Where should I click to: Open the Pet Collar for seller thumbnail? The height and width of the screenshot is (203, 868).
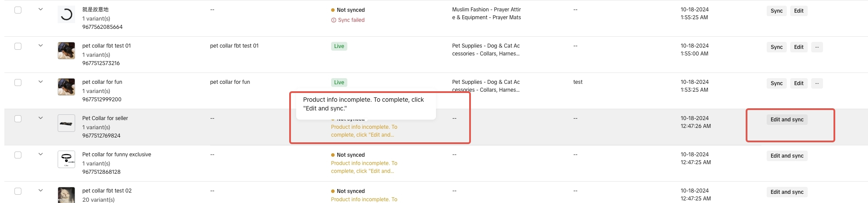pyautogui.click(x=66, y=123)
